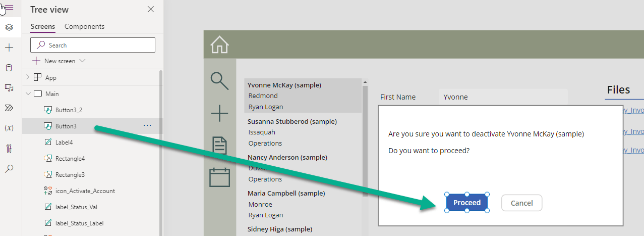The width and height of the screenshot is (644, 236).
Task: Open the ellipsis menu for Button3
Action: coord(147,126)
